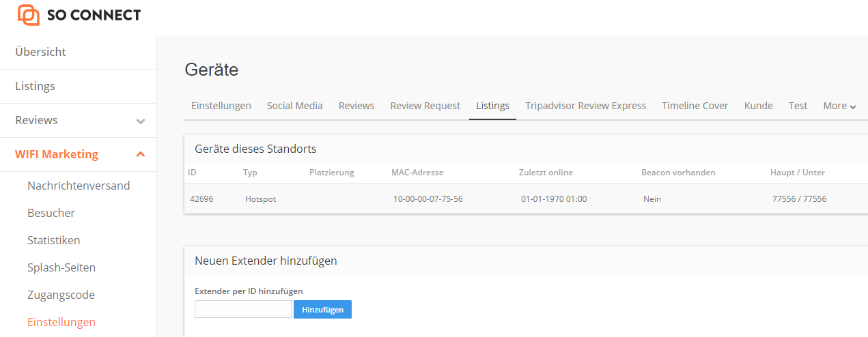868x337 pixels.
Task: Collapse the WIFI Marketing chevron
Action: [x=141, y=155]
